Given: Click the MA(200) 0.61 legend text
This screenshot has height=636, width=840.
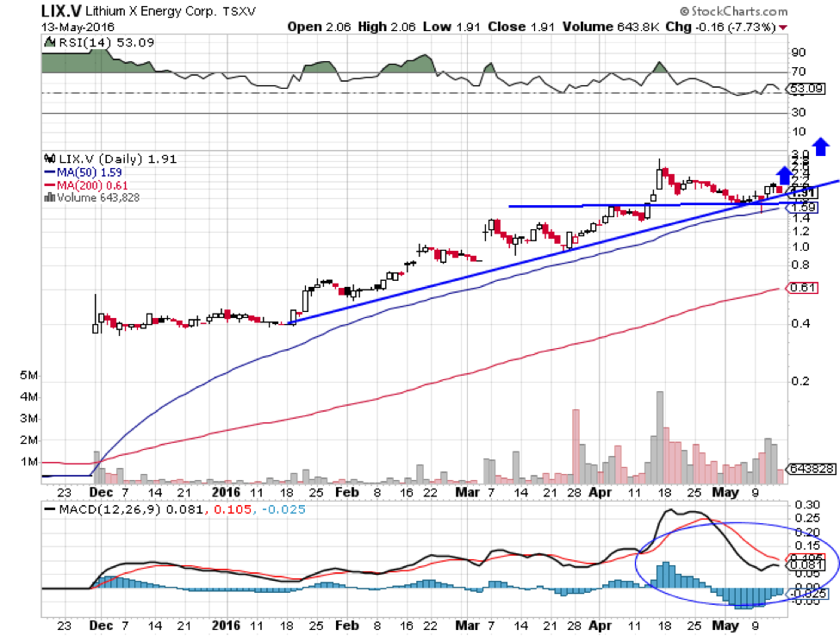Looking at the screenshot, I should 92,185.
